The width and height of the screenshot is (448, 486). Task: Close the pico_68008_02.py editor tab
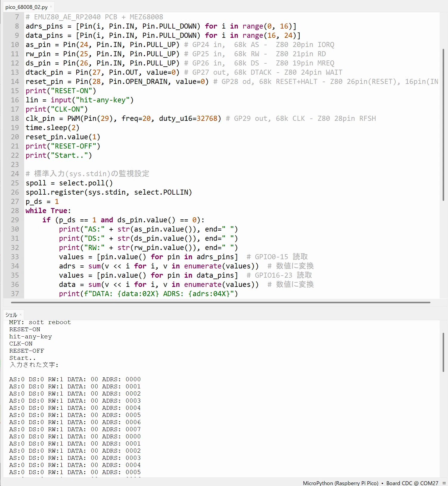(x=51, y=7)
